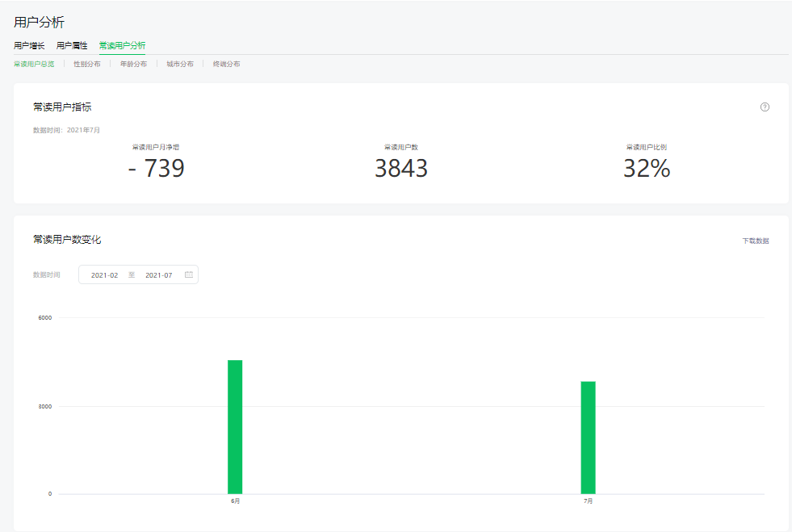Click the end date field 2021-07
The height and width of the screenshot is (532, 792).
tap(158, 275)
